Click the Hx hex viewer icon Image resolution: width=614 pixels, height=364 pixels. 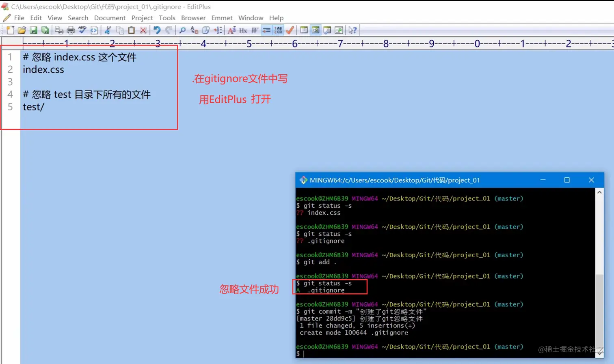[243, 30]
